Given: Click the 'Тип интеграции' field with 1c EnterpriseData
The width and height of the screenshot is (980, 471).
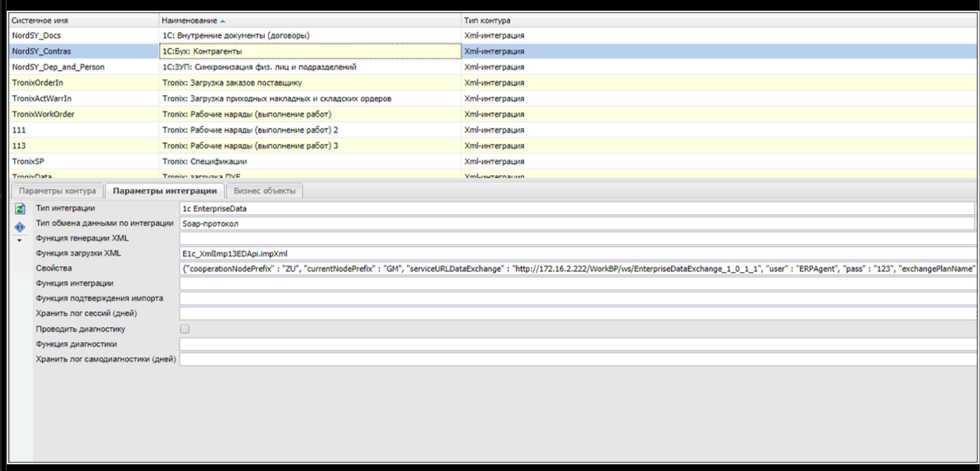Looking at the screenshot, I should [577, 209].
